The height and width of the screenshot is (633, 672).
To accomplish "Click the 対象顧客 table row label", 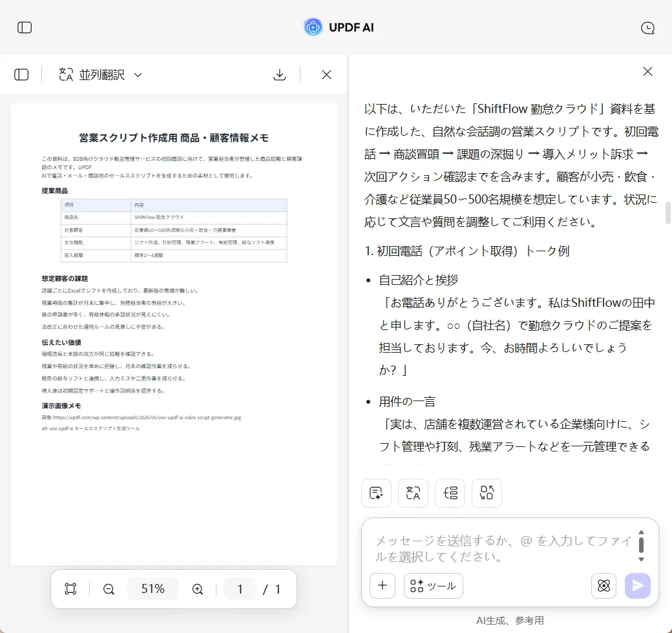I will click(x=73, y=230).
